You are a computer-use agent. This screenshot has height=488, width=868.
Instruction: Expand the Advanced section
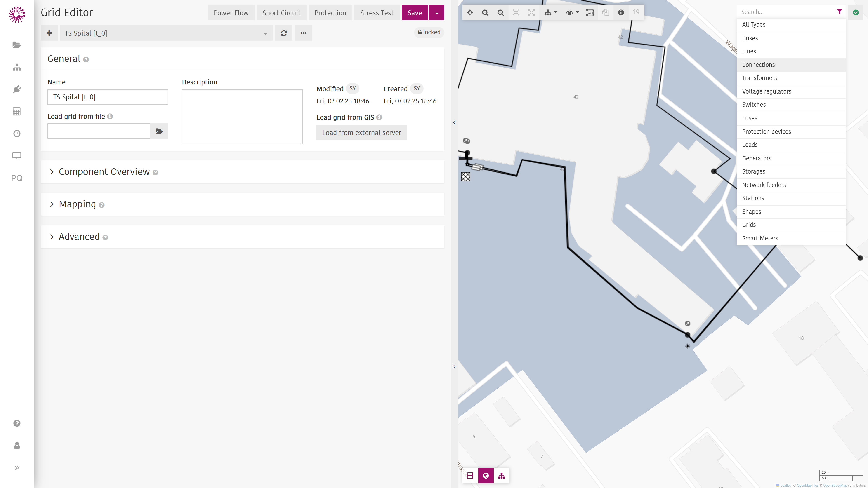click(243, 237)
